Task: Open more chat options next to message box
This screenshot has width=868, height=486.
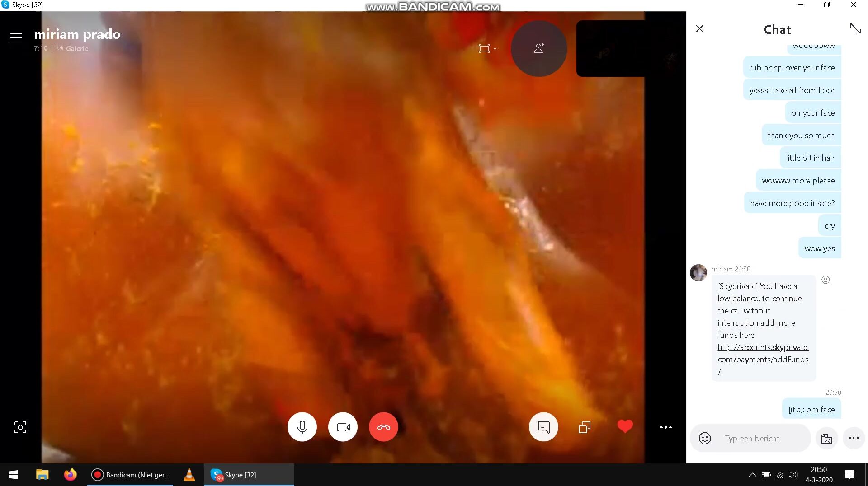Action: pyautogui.click(x=854, y=438)
